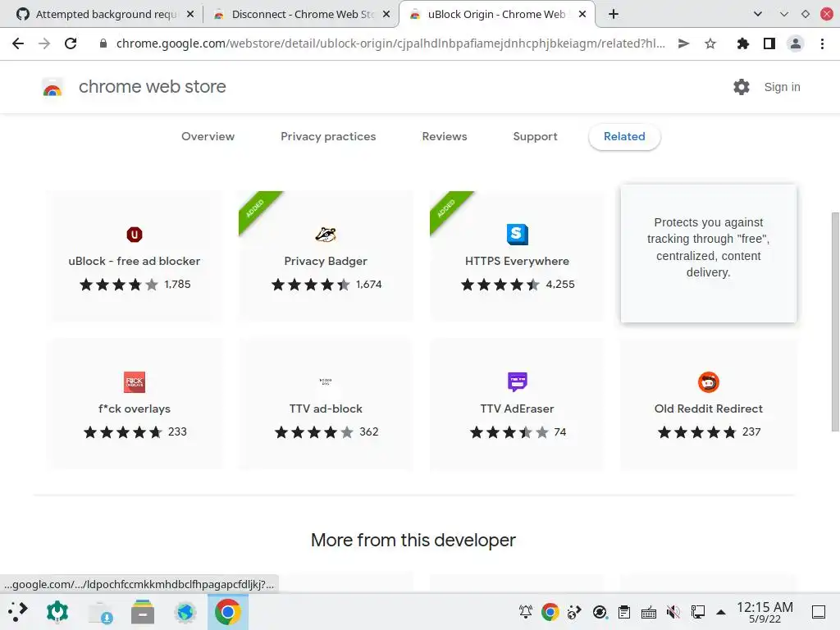Open the file manager in taskbar
This screenshot has width=840, height=630.
pyautogui.click(x=143, y=612)
